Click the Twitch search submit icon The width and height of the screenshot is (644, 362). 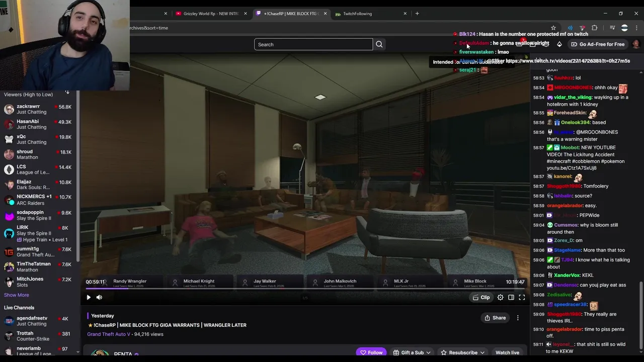[379, 44]
